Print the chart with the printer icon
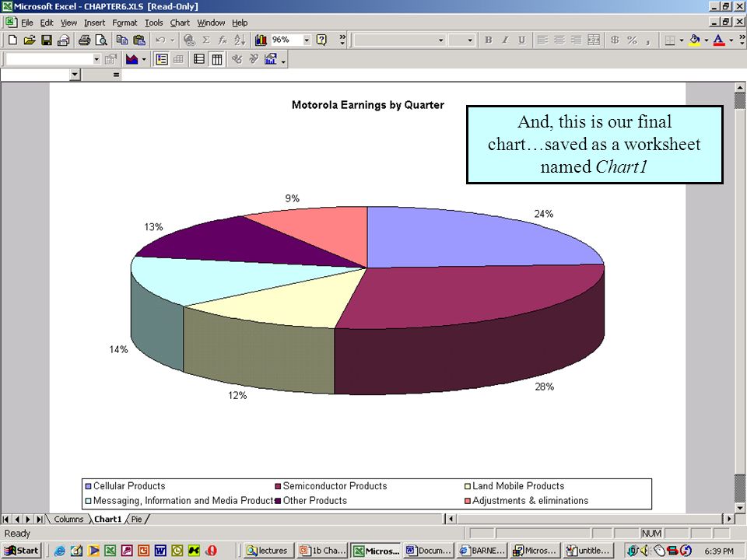This screenshot has width=747, height=560. (x=84, y=40)
